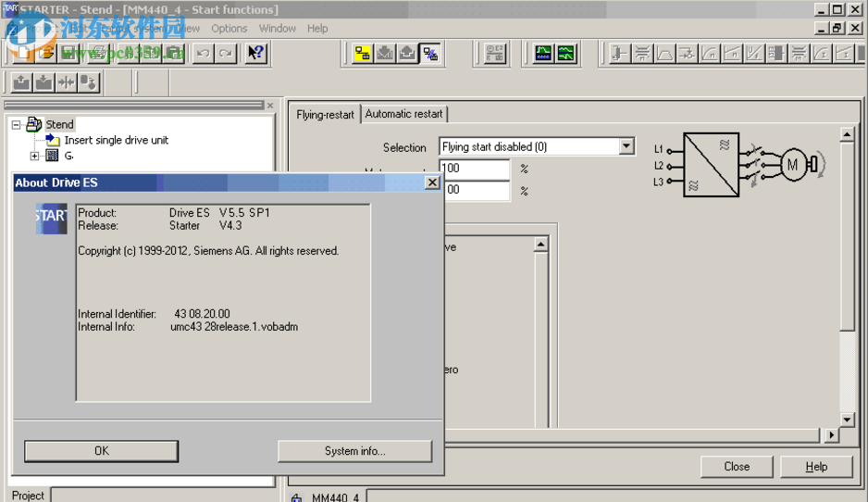868x502 pixels.
Task: Click the setpoint summation arrow icon
Action: point(687,53)
